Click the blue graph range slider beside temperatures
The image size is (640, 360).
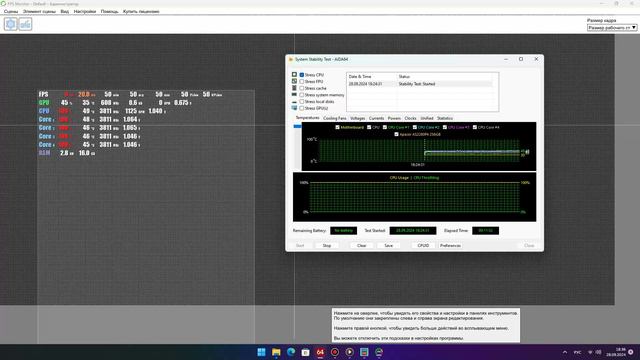(298, 127)
